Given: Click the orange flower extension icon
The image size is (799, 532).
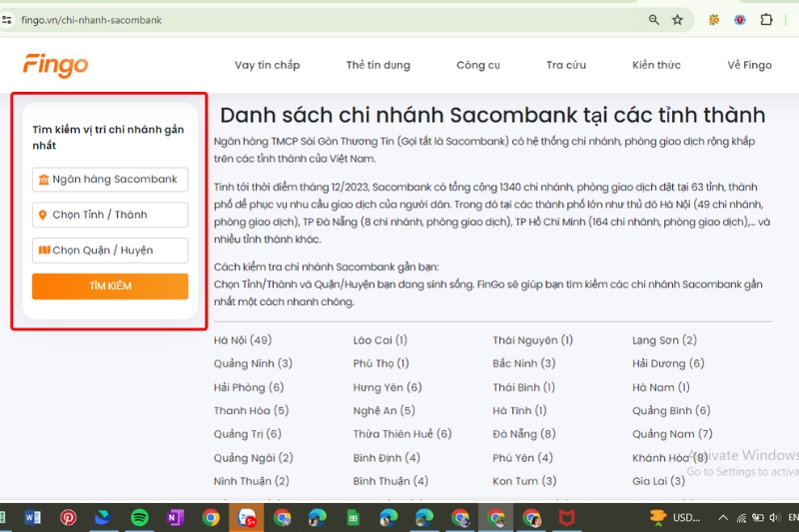Looking at the screenshot, I should [x=714, y=20].
